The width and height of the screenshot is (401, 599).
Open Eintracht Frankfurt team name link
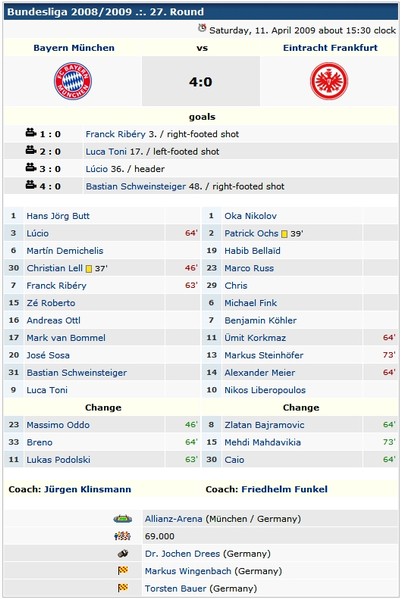tap(330, 48)
